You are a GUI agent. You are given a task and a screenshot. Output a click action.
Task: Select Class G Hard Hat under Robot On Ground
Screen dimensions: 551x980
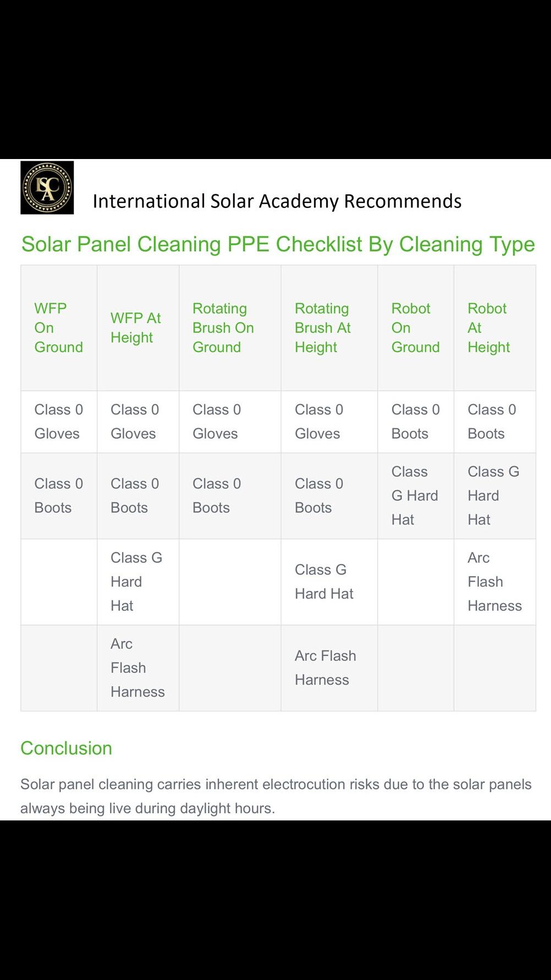pyautogui.click(x=415, y=496)
